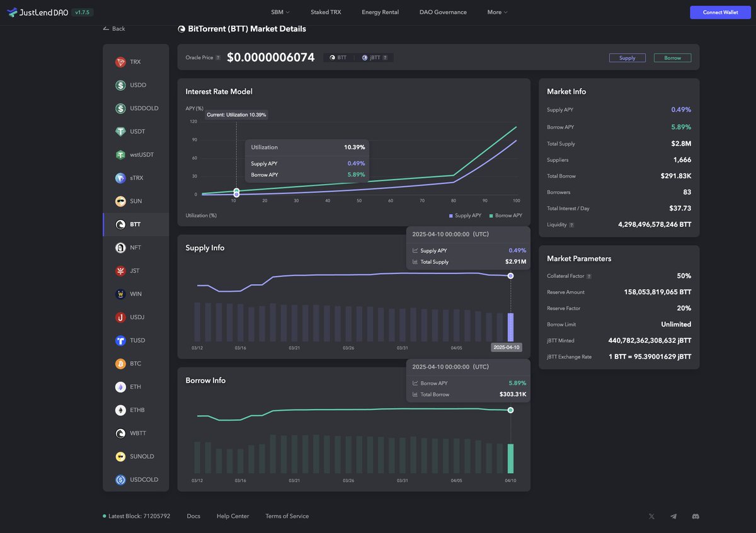Select the USDCOLD token icon
This screenshot has height=533, width=756.
120,480
